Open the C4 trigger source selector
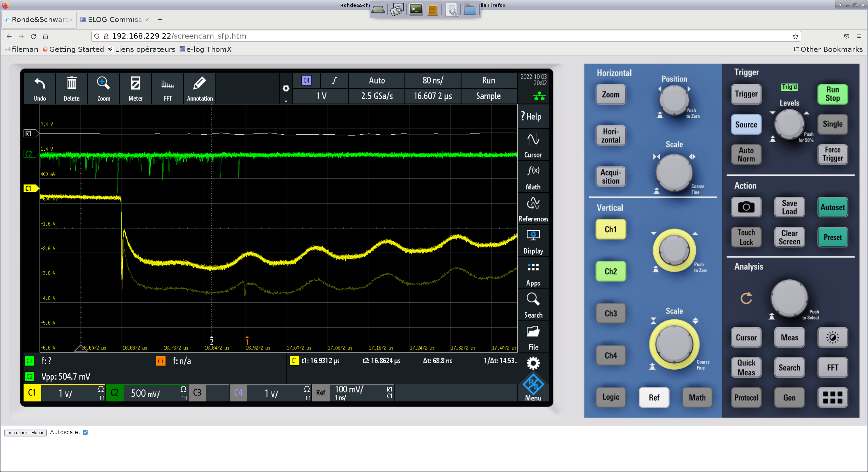The width and height of the screenshot is (868, 472). (x=306, y=80)
